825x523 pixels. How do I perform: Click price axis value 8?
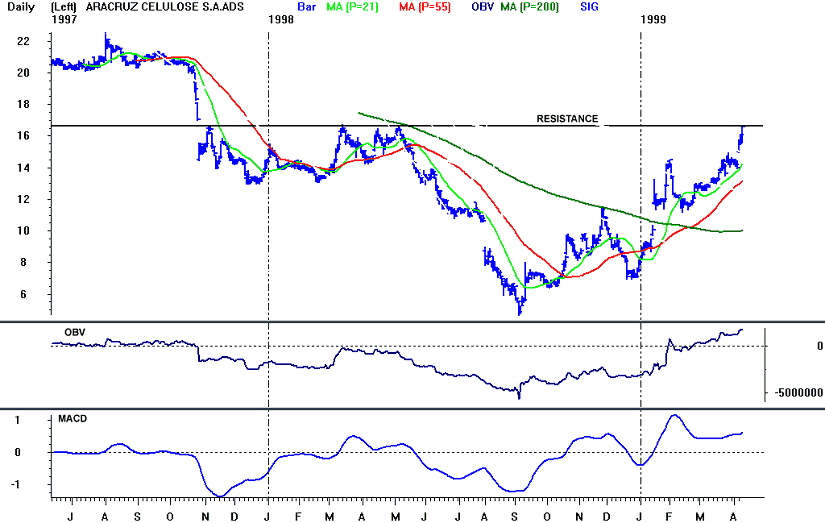click(23, 262)
